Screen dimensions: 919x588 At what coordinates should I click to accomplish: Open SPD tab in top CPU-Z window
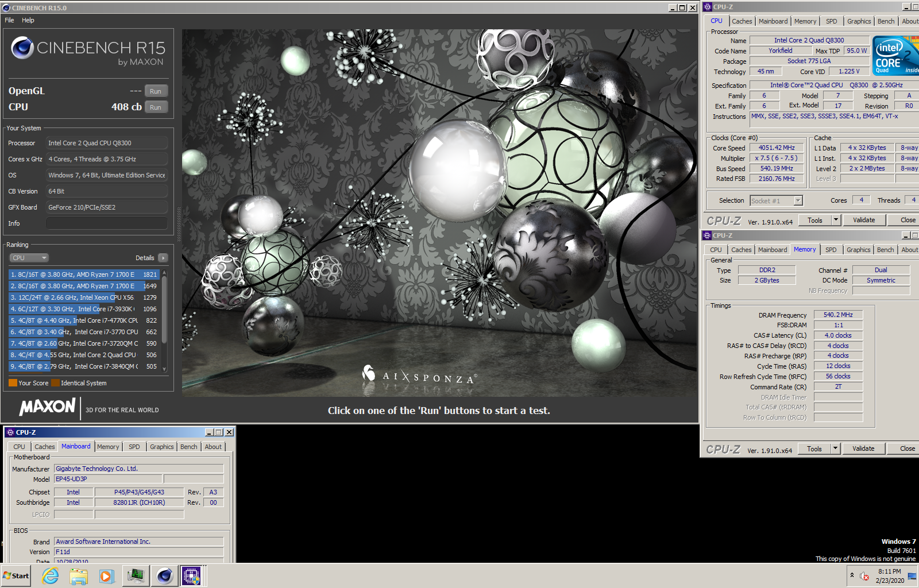point(831,21)
